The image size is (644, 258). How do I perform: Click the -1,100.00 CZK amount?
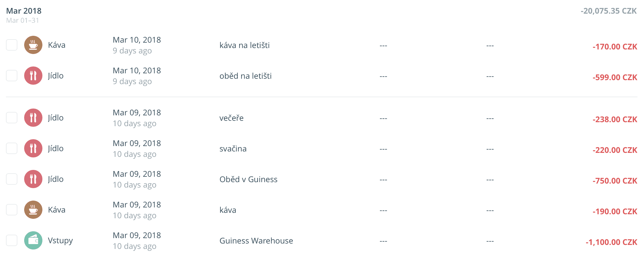[x=611, y=242]
